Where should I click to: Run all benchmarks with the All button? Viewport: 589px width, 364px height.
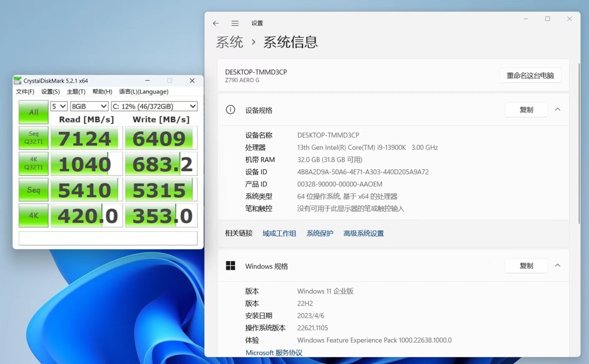pos(33,112)
